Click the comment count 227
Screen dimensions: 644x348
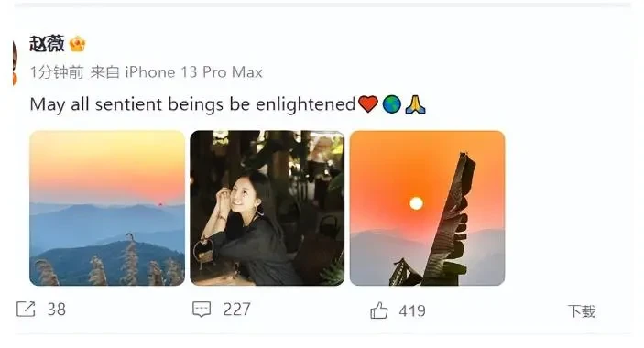click(x=236, y=310)
